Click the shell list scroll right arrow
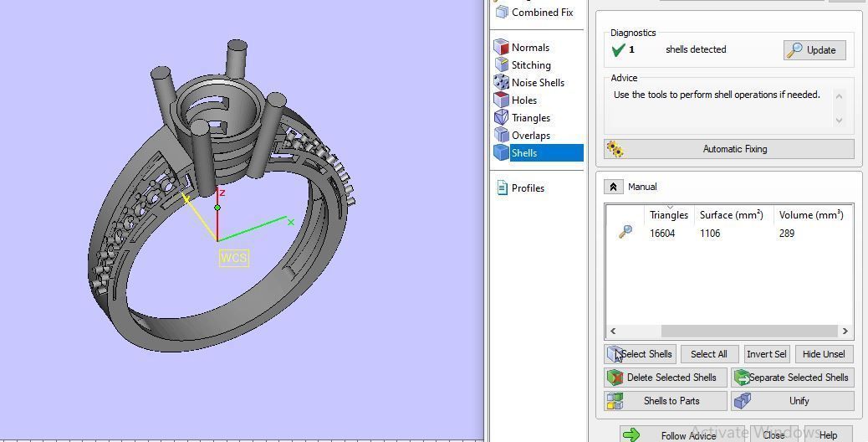The width and height of the screenshot is (868, 442). tap(845, 331)
